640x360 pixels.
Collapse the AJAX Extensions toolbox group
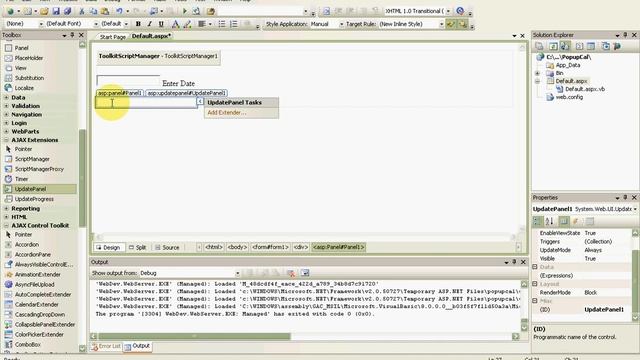tap(7, 140)
